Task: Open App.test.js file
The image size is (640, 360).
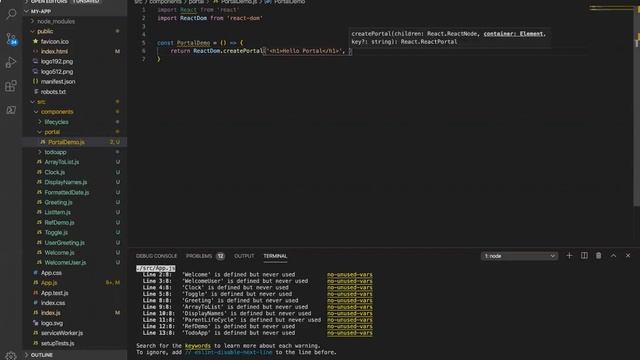Action: click(x=54, y=293)
